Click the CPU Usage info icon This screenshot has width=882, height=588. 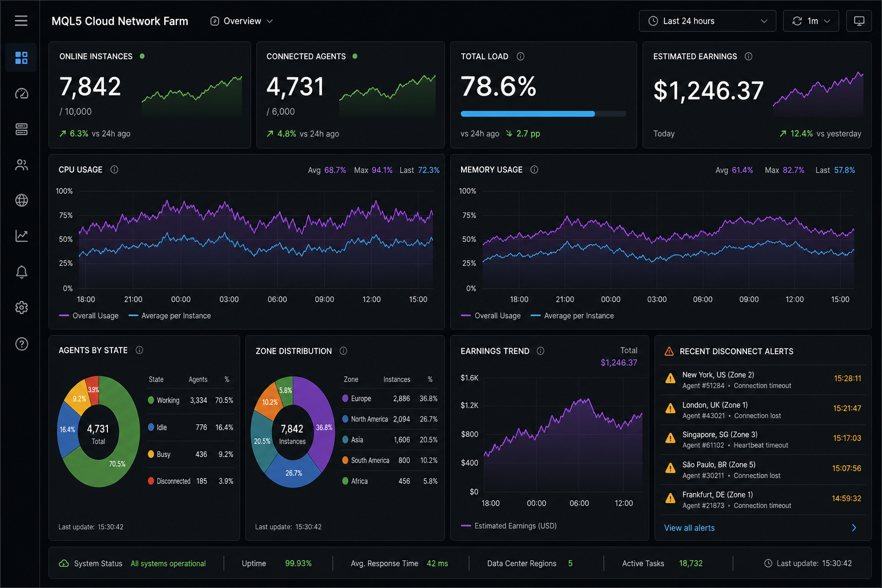(x=114, y=169)
